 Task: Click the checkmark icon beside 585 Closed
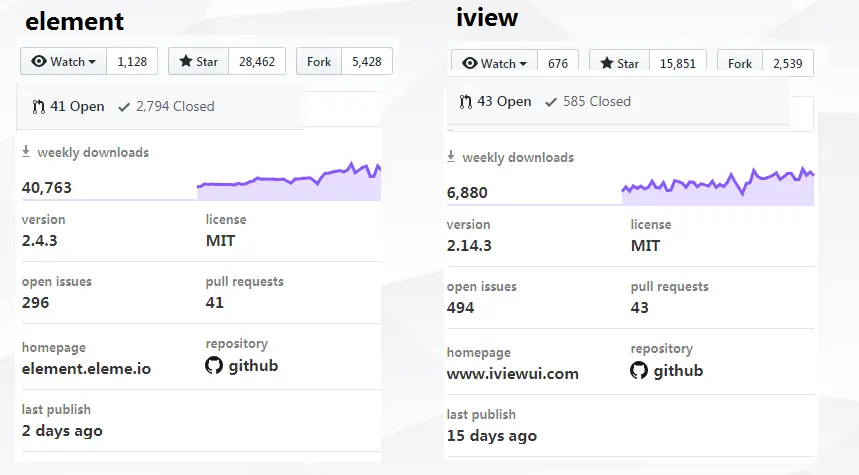tap(551, 102)
